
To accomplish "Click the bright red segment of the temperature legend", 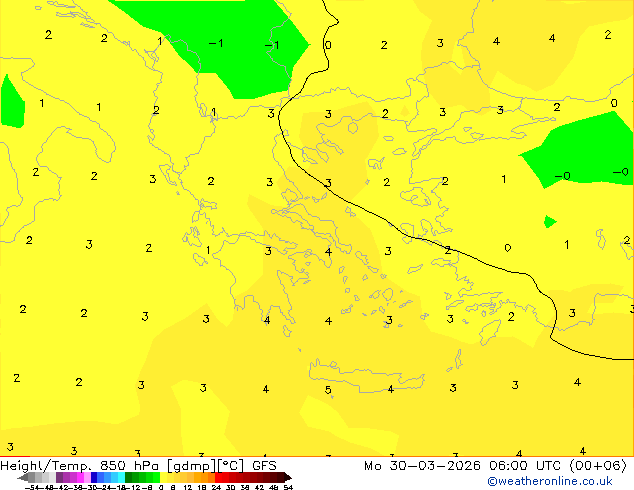I will (218, 477).
